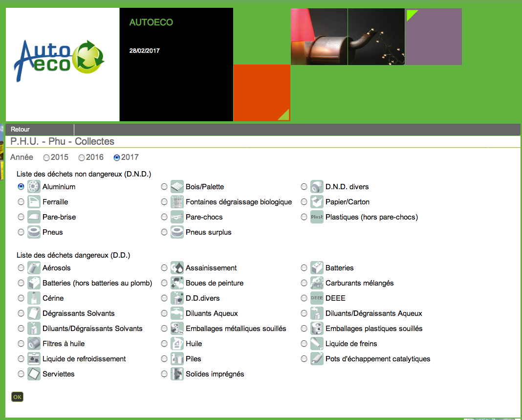
Task: Pick the Liquide de freins radio option
Action: (x=304, y=344)
